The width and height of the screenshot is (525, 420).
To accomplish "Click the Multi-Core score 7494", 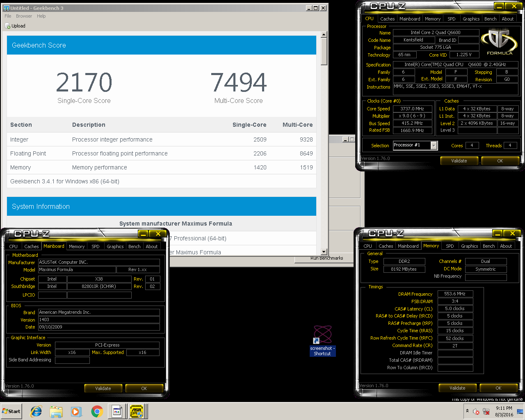I will (239, 82).
